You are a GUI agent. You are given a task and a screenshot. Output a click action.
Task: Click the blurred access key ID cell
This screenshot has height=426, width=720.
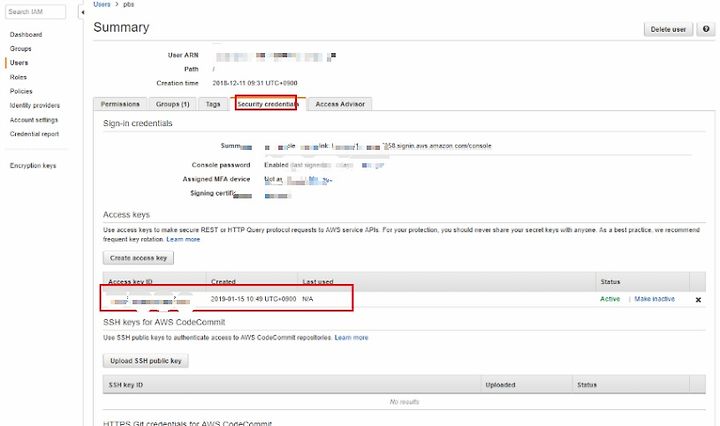coord(151,302)
